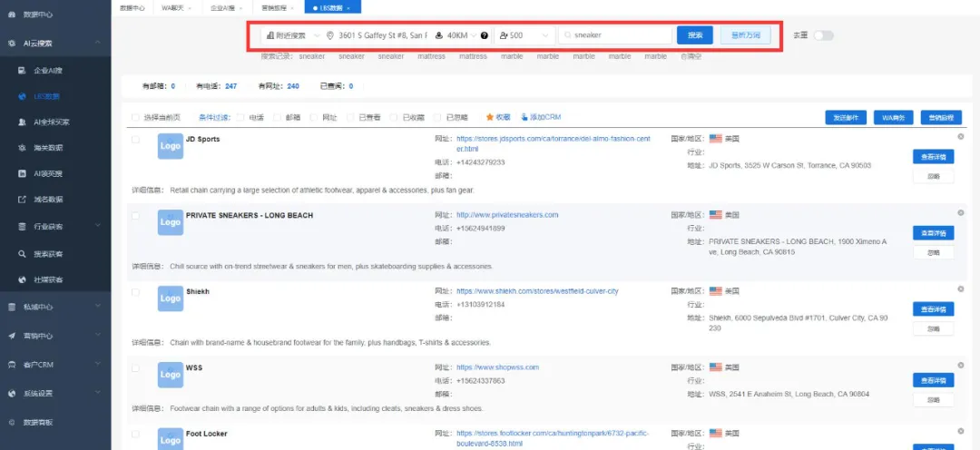980x450 pixels.
Task: Open the shopwss.com website link
Action: pyautogui.click(x=497, y=367)
